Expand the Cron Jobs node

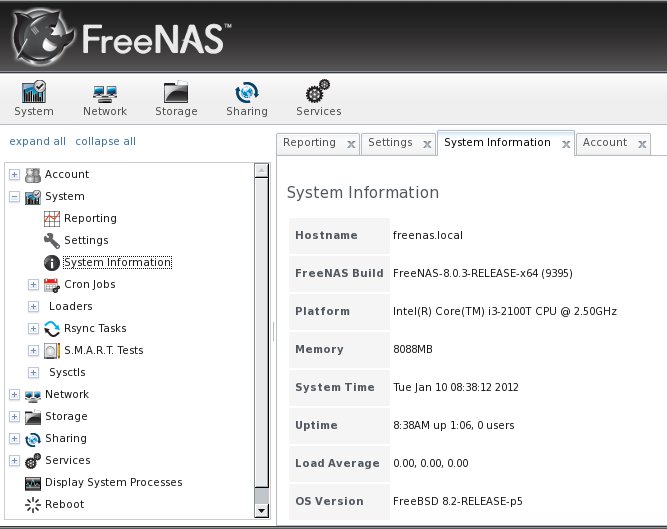[x=33, y=285]
